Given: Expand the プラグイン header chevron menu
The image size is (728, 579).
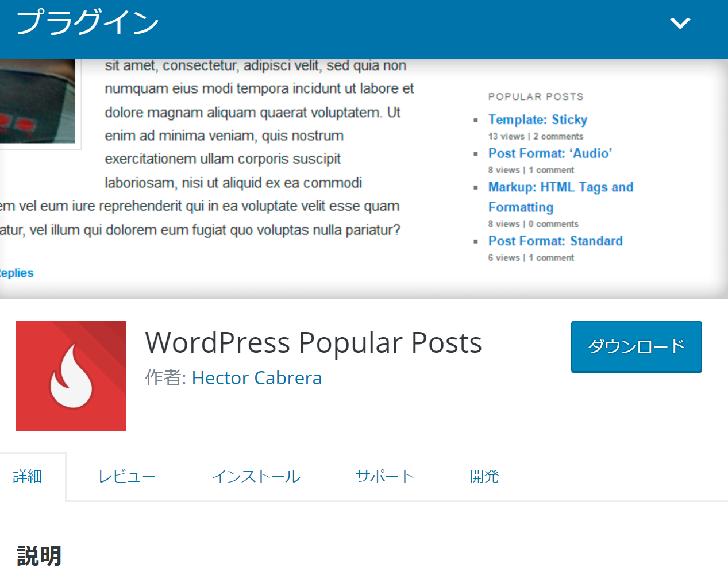Looking at the screenshot, I should 680,23.
